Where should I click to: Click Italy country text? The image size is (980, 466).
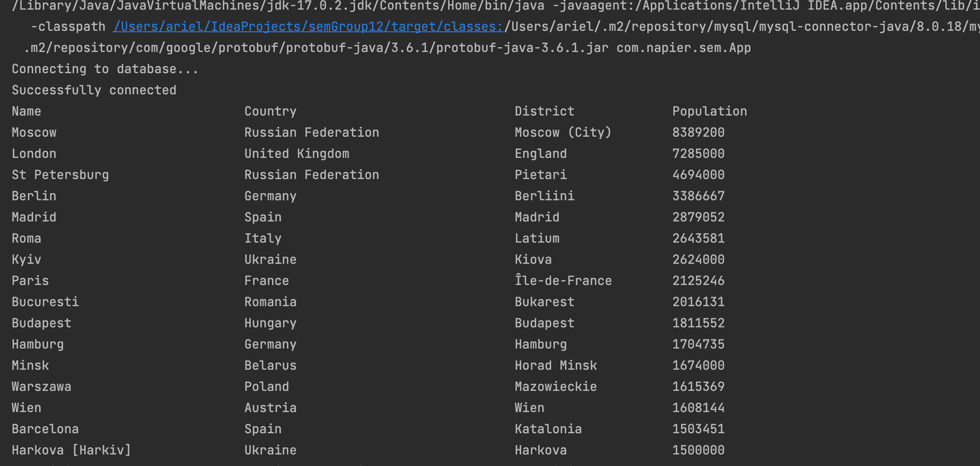point(263,238)
